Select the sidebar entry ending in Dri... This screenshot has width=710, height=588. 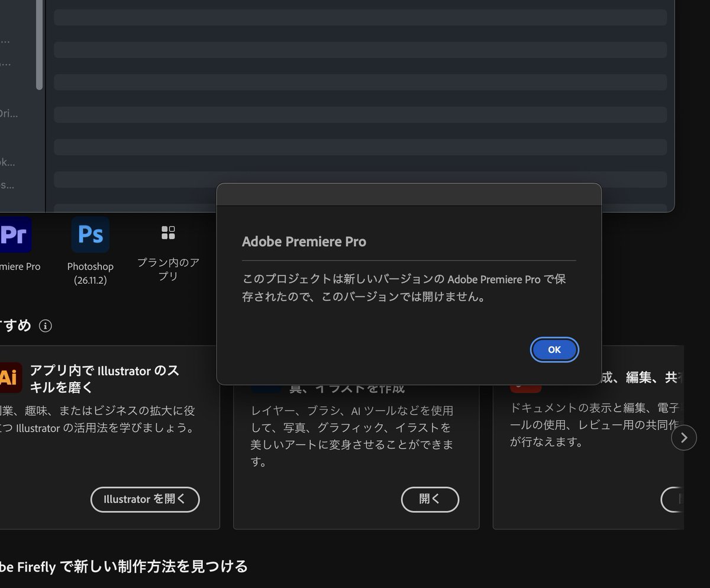pos(9,112)
